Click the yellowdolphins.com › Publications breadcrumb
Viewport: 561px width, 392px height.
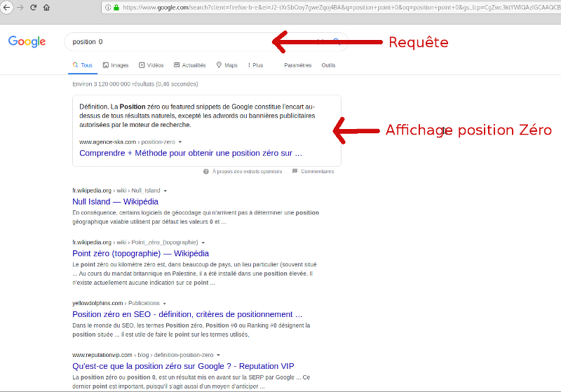(116, 304)
